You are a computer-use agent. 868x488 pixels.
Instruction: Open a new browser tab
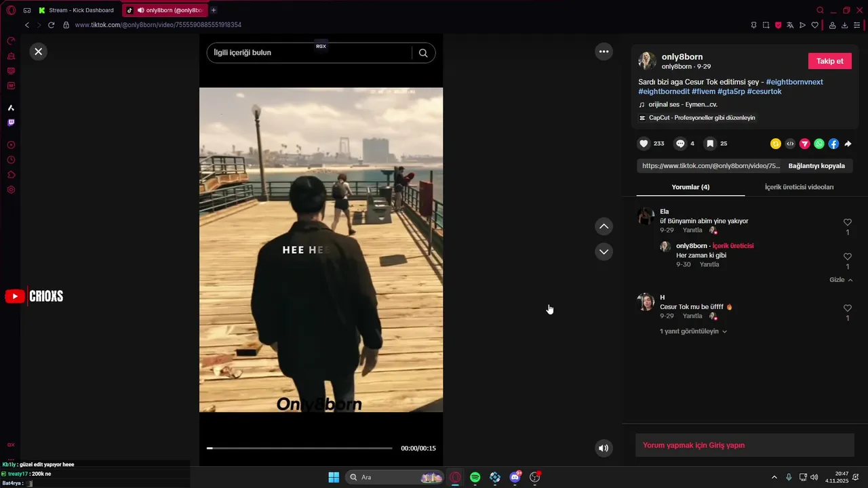coord(214,10)
